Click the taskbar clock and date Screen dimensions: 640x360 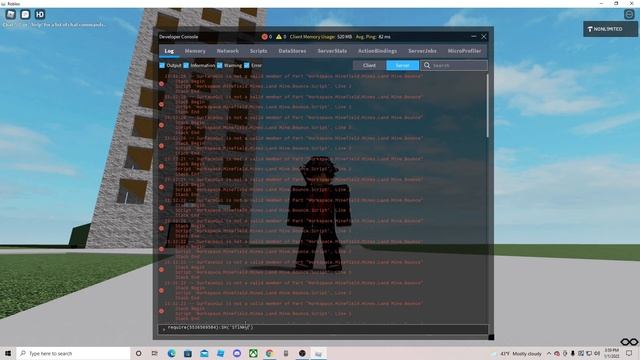(612, 353)
